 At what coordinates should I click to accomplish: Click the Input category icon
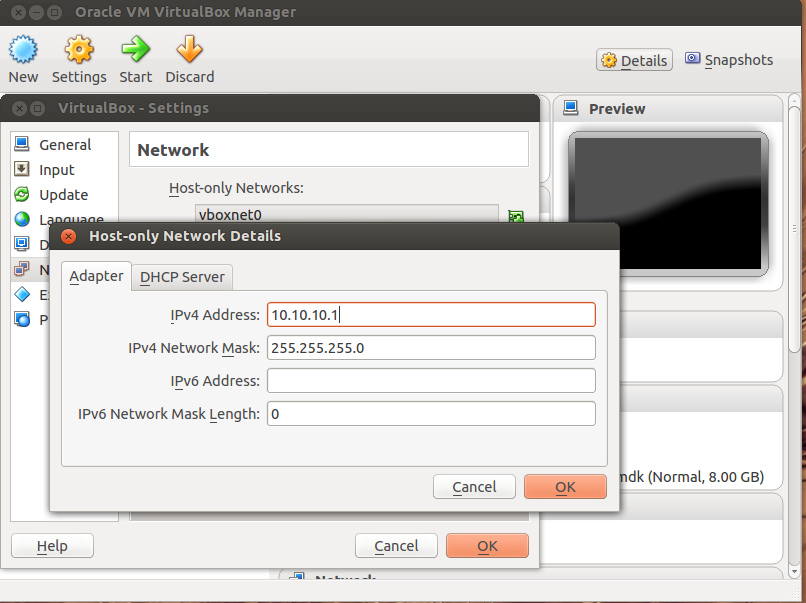click(x=22, y=169)
